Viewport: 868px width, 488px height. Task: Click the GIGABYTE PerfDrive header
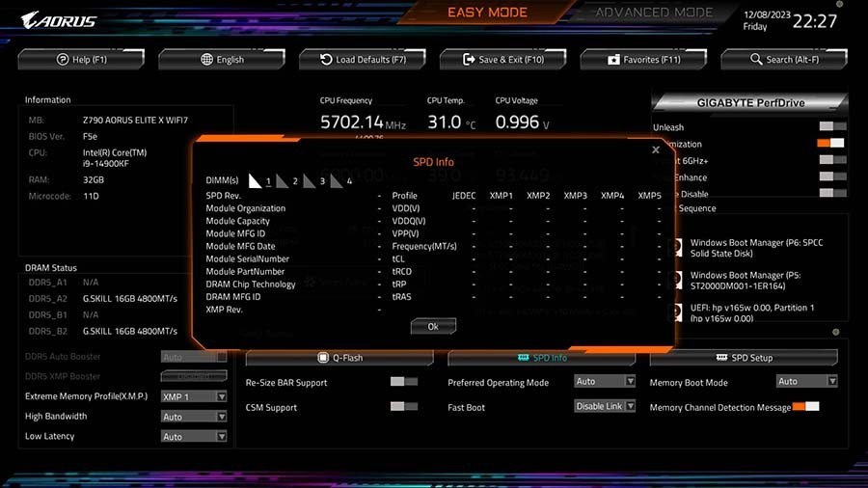750,103
